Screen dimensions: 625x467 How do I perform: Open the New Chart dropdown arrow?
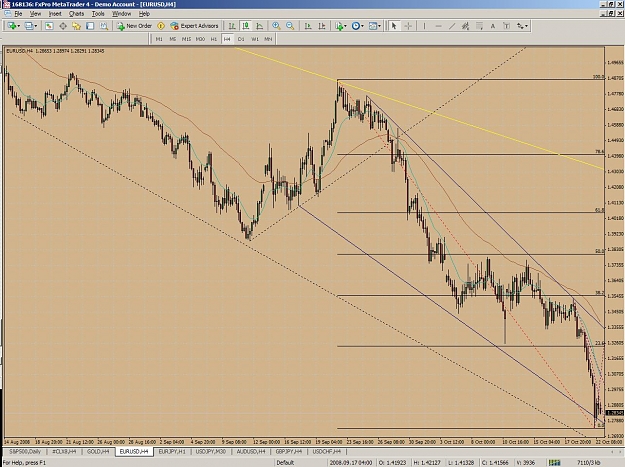click(x=19, y=26)
